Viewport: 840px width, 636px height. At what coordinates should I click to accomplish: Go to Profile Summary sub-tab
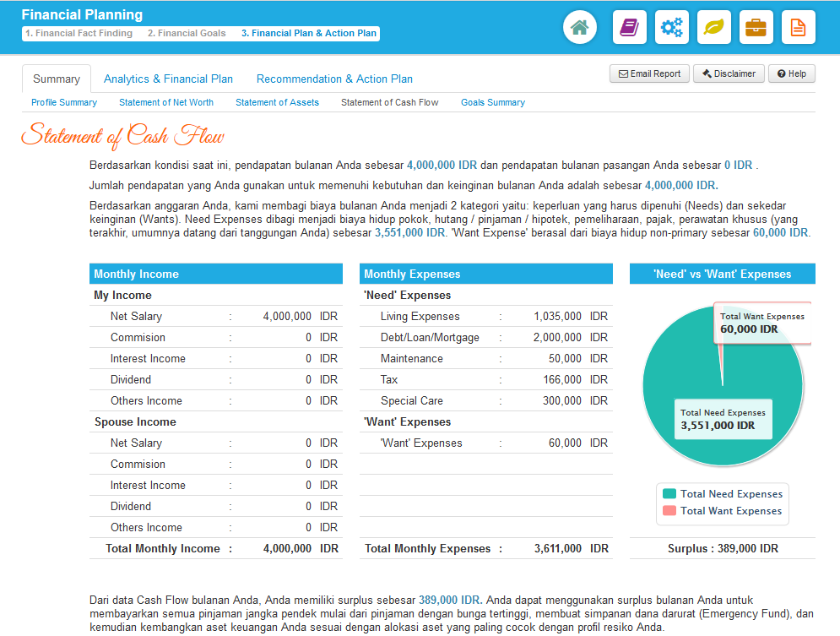pos(64,102)
